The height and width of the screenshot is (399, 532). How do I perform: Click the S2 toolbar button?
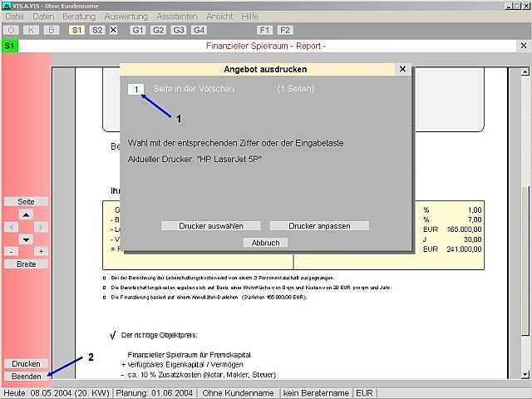tap(97, 29)
